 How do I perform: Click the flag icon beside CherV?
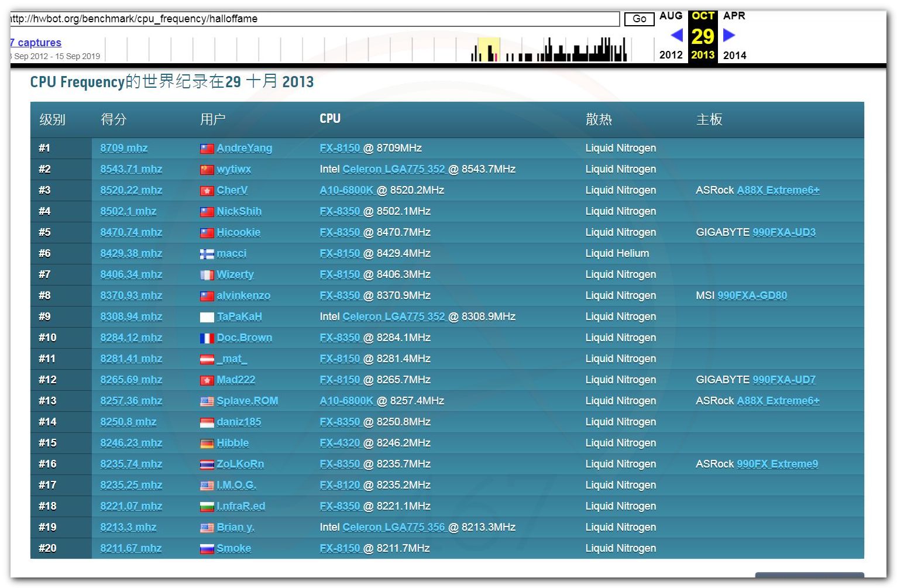point(207,191)
